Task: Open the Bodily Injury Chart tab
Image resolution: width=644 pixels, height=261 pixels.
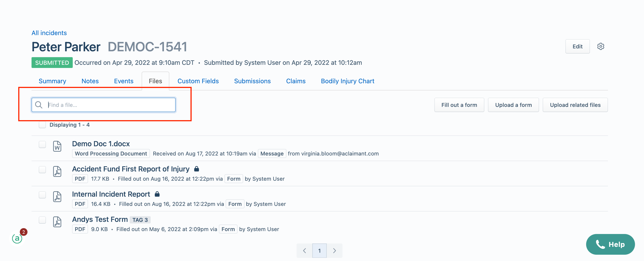Action: coord(347,81)
